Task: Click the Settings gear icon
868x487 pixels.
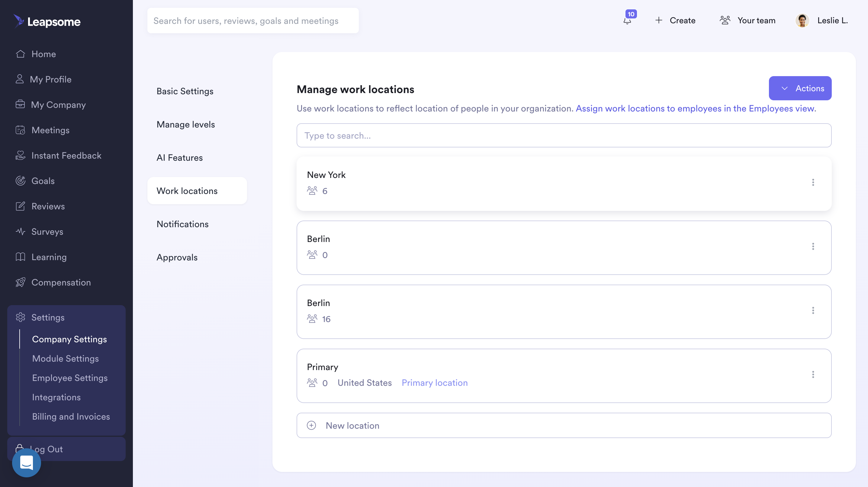Action: (21, 317)
